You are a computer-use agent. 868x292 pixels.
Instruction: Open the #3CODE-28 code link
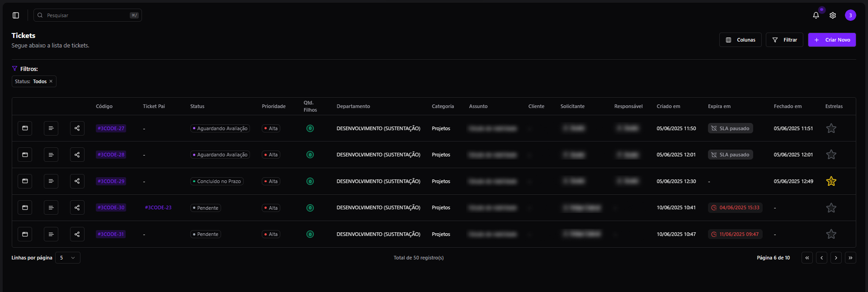[x=111, y=155]
